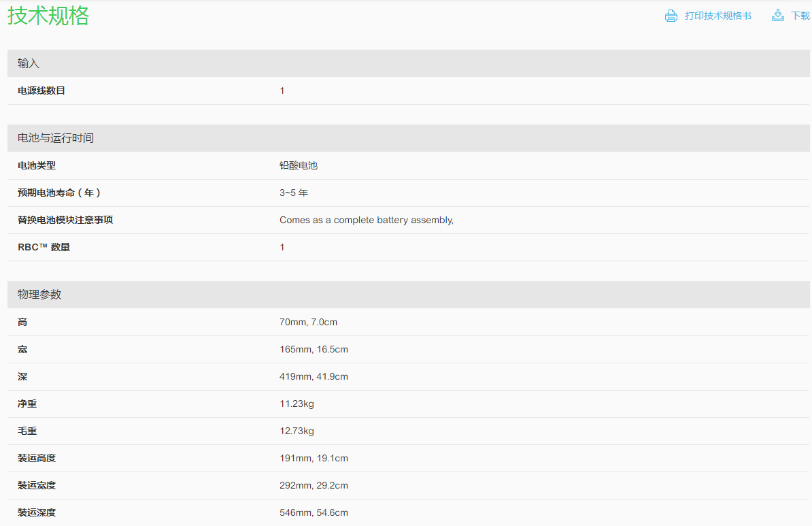Click the 技术规格 page title

pyautogui.click(x=48, y=16)
